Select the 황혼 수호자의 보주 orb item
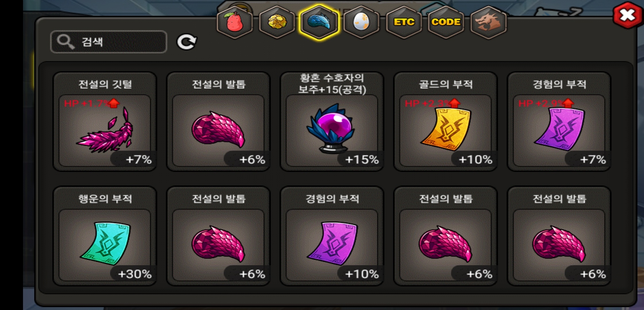 332,122
